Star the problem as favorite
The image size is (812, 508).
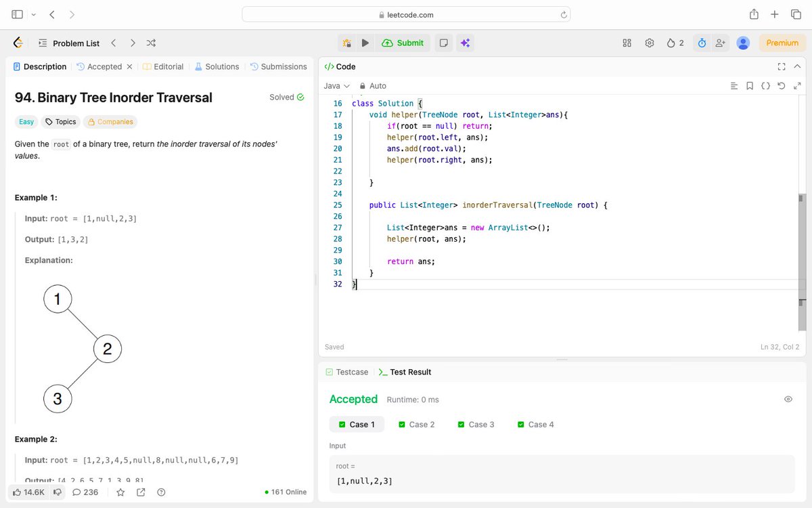click(x=120, y=492)
